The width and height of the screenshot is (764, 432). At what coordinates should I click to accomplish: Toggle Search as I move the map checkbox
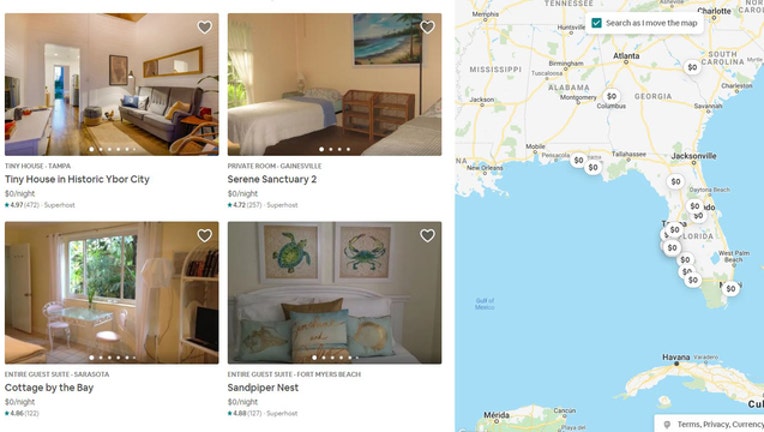(596, 23)
